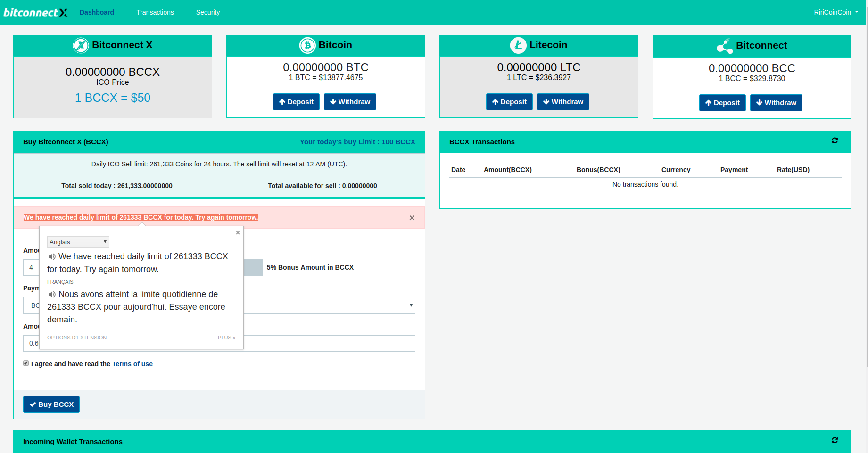Click 'Your today's buy Limit : 100 BCCX'
This screenshot has width=868, height=453.
tap(357, 142)
